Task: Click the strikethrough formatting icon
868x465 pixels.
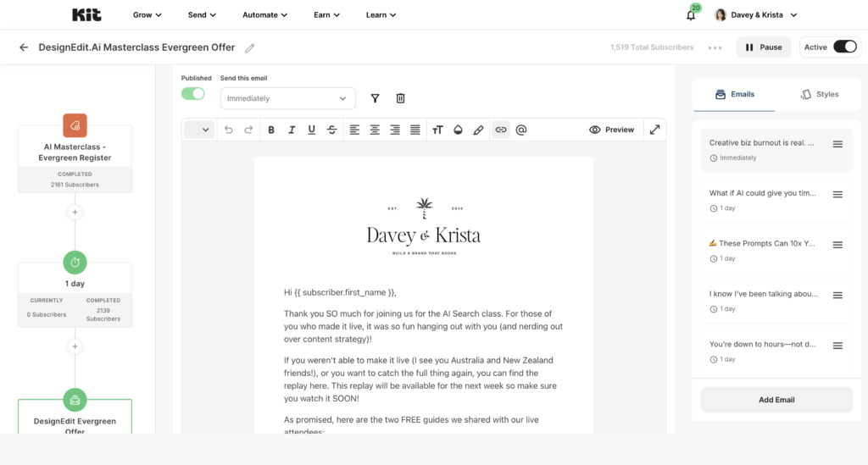Action: [x=331, y=130]
